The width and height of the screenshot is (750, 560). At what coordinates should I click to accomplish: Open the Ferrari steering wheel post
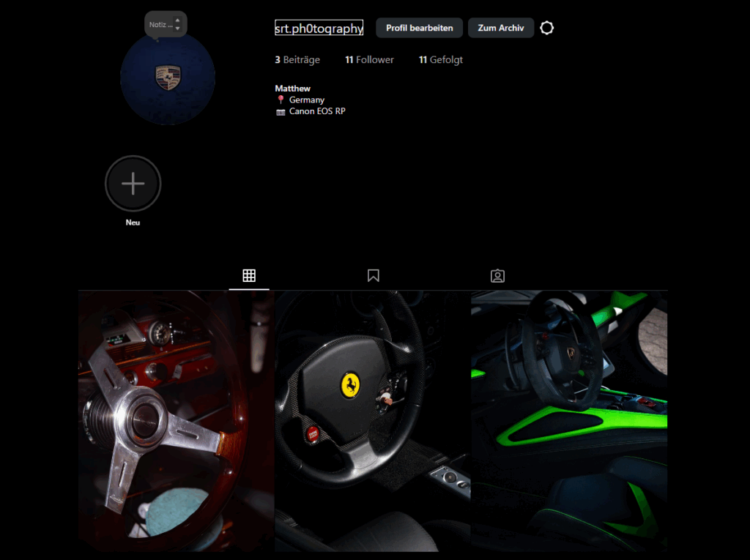point(372,421)
